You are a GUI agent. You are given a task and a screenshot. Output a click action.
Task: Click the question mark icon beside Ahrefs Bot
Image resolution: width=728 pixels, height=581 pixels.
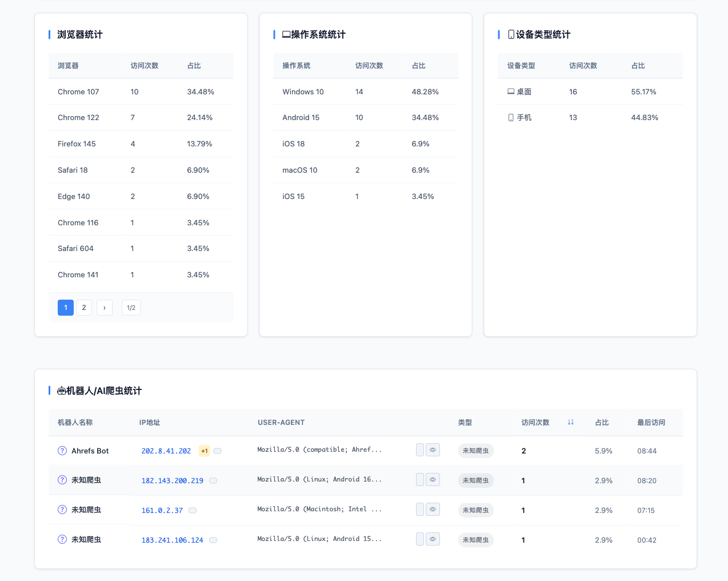[x=62, y=451]
